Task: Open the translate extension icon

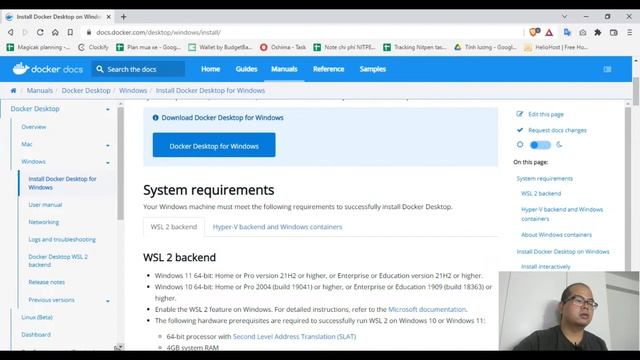Action: (x=567, y=32)
